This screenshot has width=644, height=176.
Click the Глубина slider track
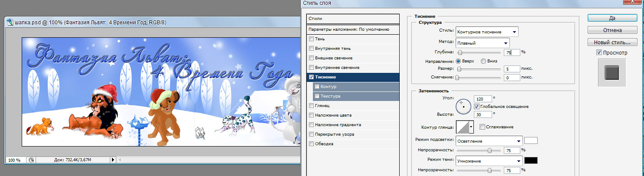[479, 52]
